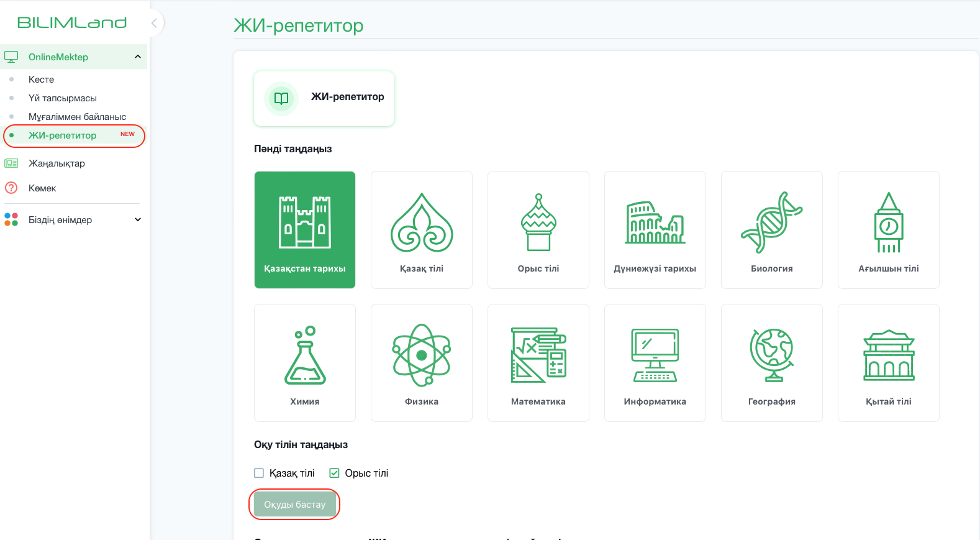This screenshot has width=980, height=540.
Task: Select the Информатика computer subject card
Action: (655, 363)
